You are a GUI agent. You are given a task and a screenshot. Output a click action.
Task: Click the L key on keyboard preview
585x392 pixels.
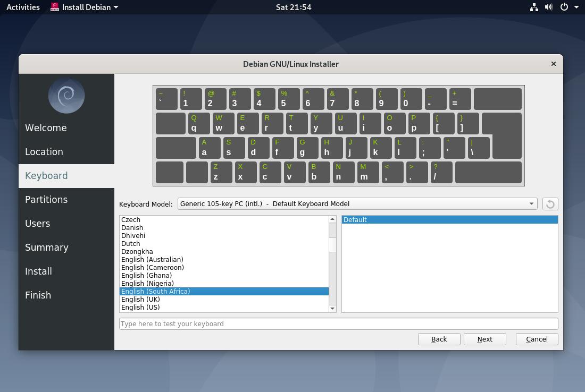(x=405, y=148)
